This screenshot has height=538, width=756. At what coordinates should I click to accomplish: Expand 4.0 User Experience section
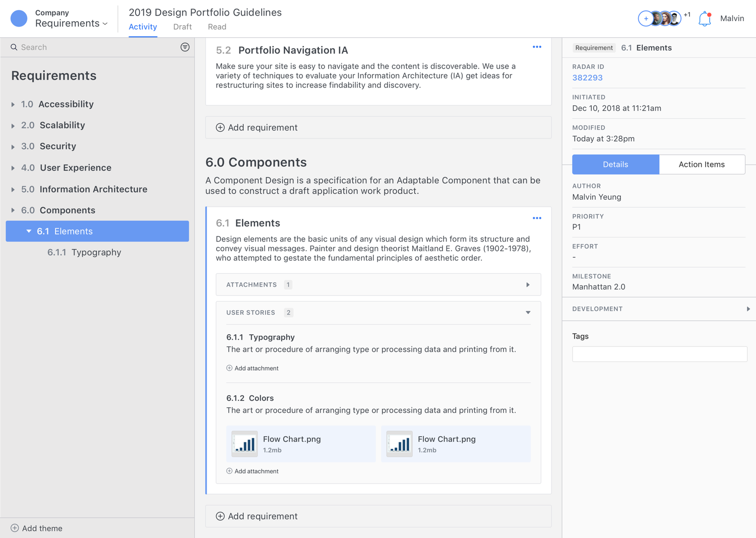pyautogui.click(x=13, y=168)
